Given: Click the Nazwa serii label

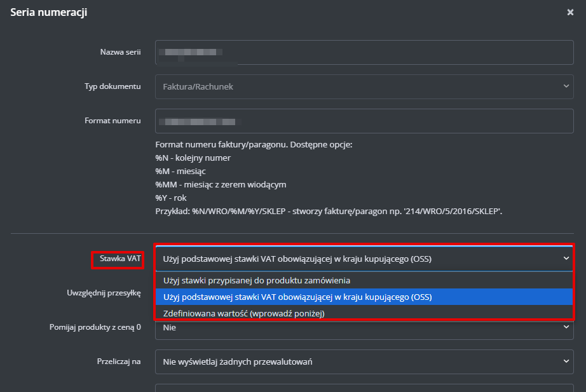Looking at the screenshot, I should point(120,52).
